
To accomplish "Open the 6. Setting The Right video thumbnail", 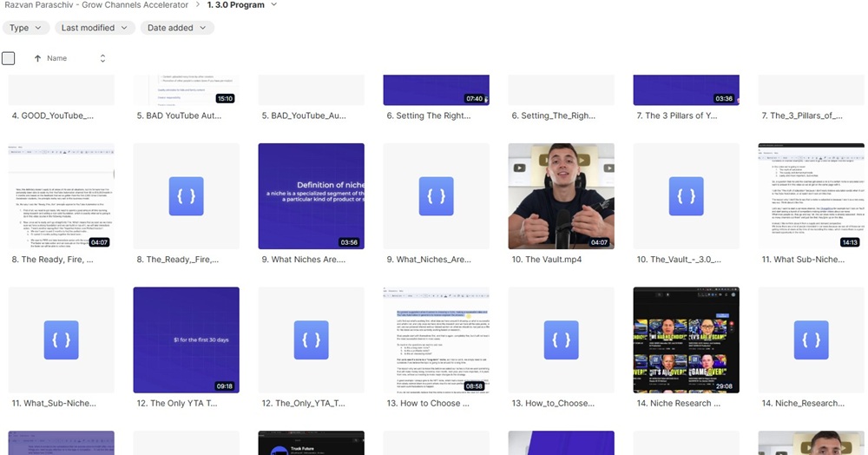I will [437, 89].
